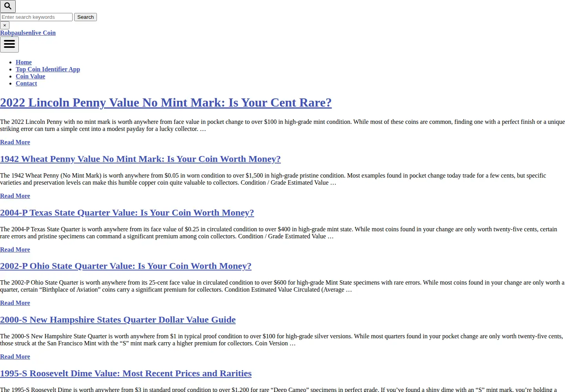The width and height of the screenshot is (565, 392).
Task: Read More under the 1942 Wheat Penny post
Action: (x=15, y=196)
